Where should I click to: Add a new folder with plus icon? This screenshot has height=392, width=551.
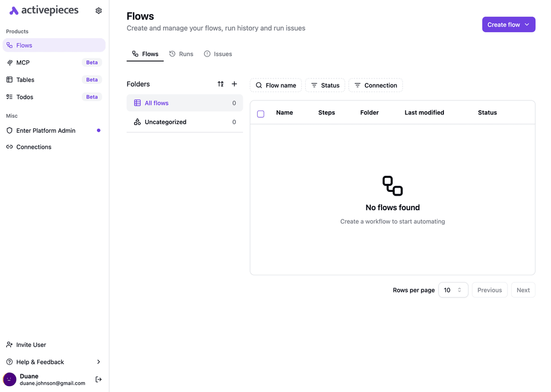[x=235, y=84]
